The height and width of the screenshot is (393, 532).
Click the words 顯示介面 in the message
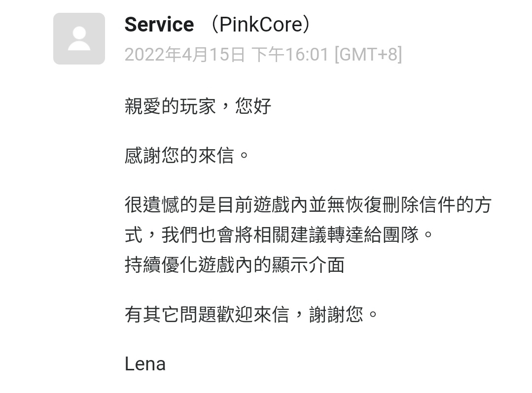click(309, 264)
